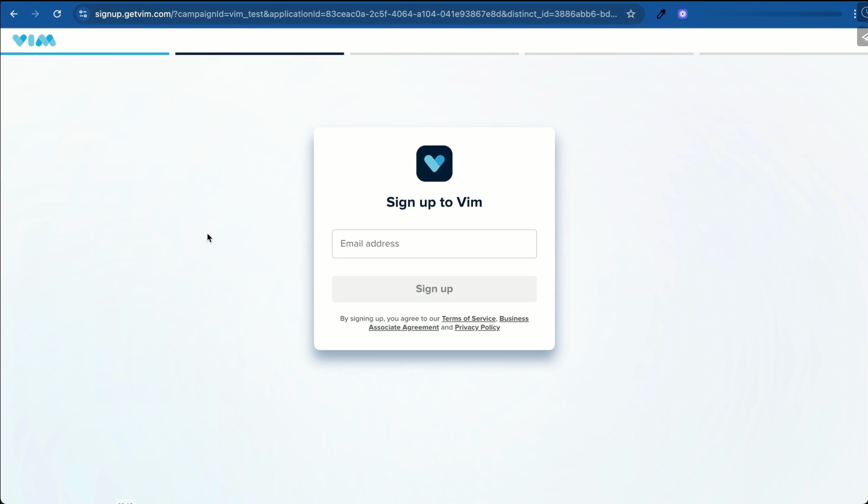Bookmark this page with star icon
The image size is (868, 504).
tap(631, 14)
